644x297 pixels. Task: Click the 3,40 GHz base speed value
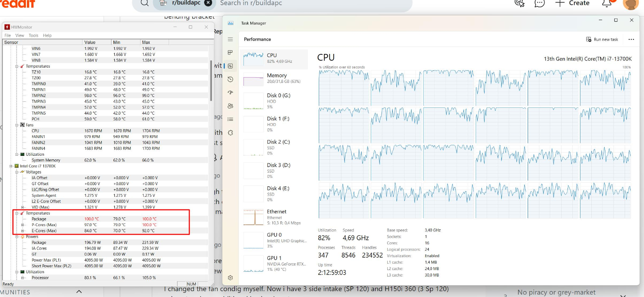tap(433, 230)
